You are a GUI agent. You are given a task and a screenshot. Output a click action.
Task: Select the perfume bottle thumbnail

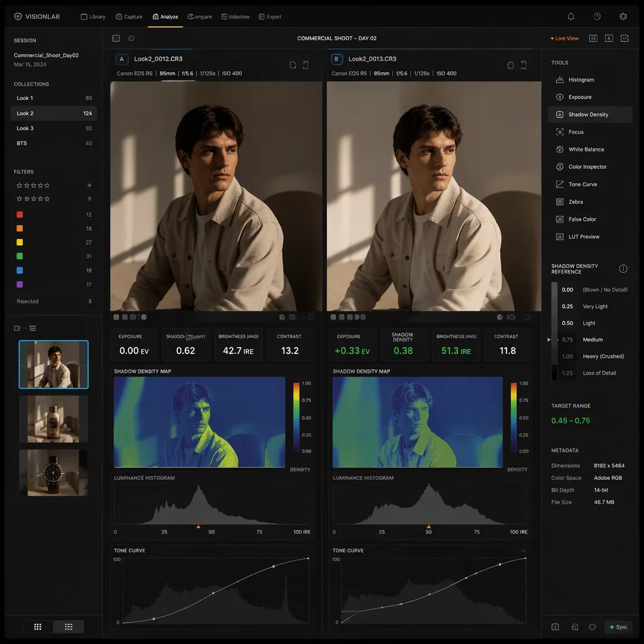54,419
